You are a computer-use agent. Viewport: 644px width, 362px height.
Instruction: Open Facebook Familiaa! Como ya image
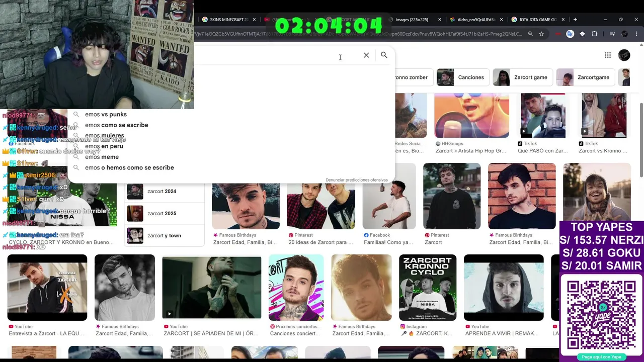point(389,196)
